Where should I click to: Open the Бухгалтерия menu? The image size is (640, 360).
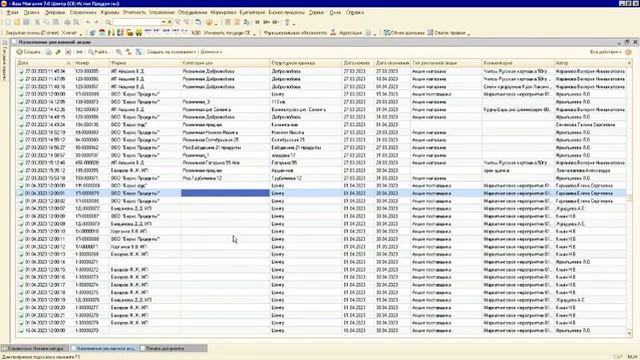(252, 13)
